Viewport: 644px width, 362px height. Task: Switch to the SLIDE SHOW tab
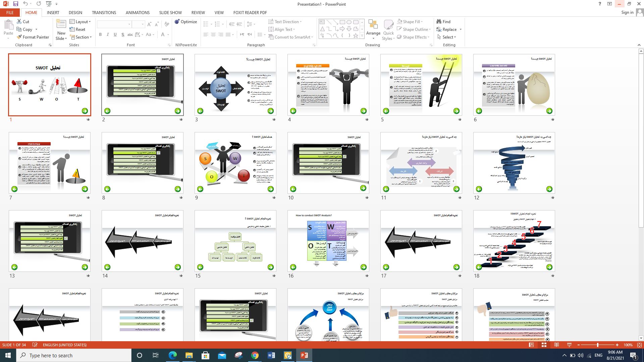point(170,13)
